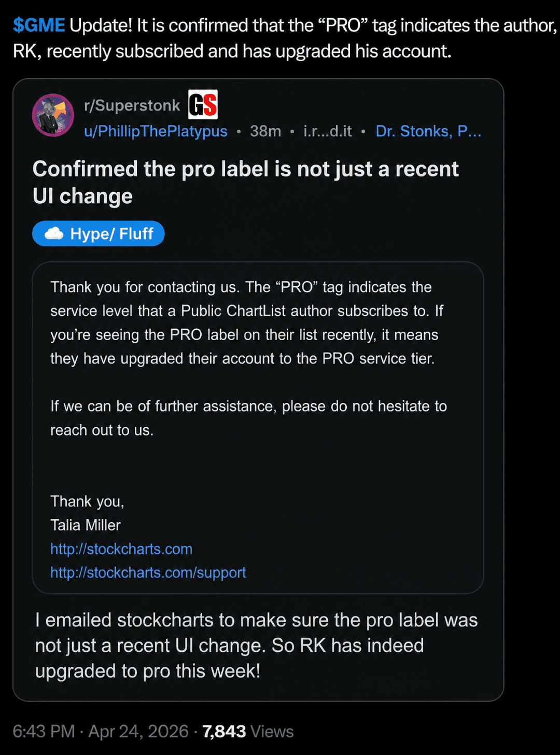Click the post body text about emailing stockcharts
Screen dimensions: 560x755
[256, 646]
